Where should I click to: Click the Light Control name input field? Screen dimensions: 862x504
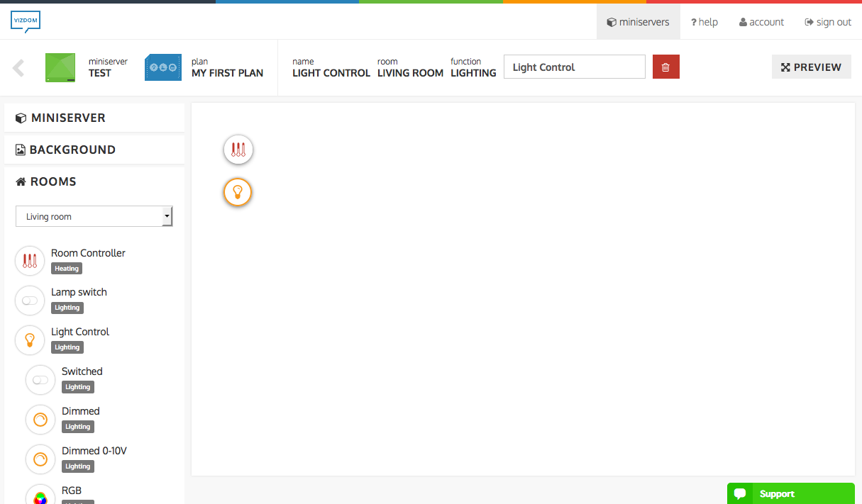point(575,67)
